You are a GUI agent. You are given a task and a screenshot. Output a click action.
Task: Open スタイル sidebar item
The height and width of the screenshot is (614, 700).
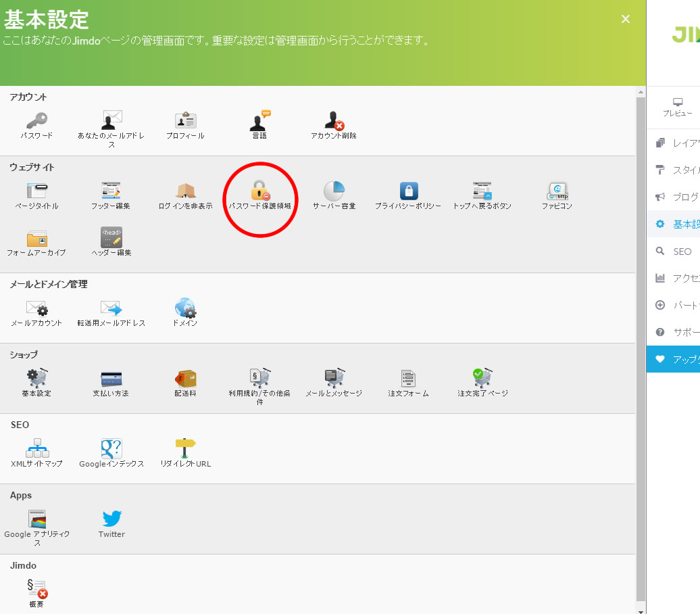tap(673, 170)
